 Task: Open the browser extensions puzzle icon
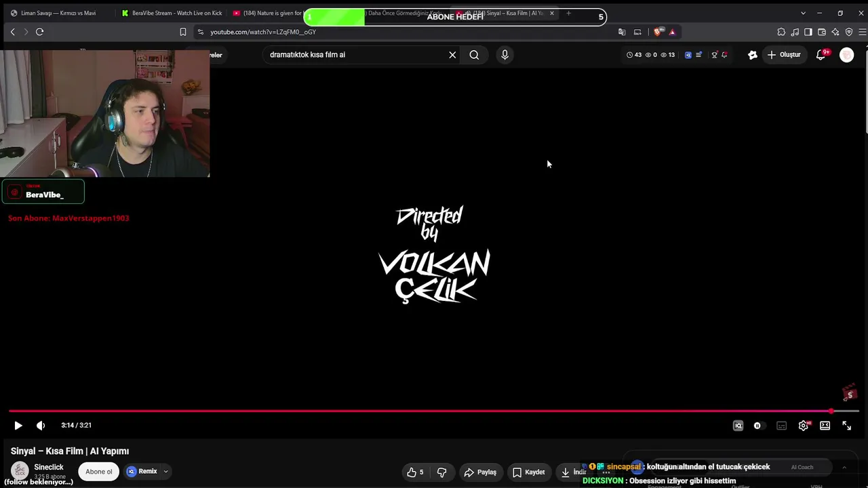click(x=781, y=32)
